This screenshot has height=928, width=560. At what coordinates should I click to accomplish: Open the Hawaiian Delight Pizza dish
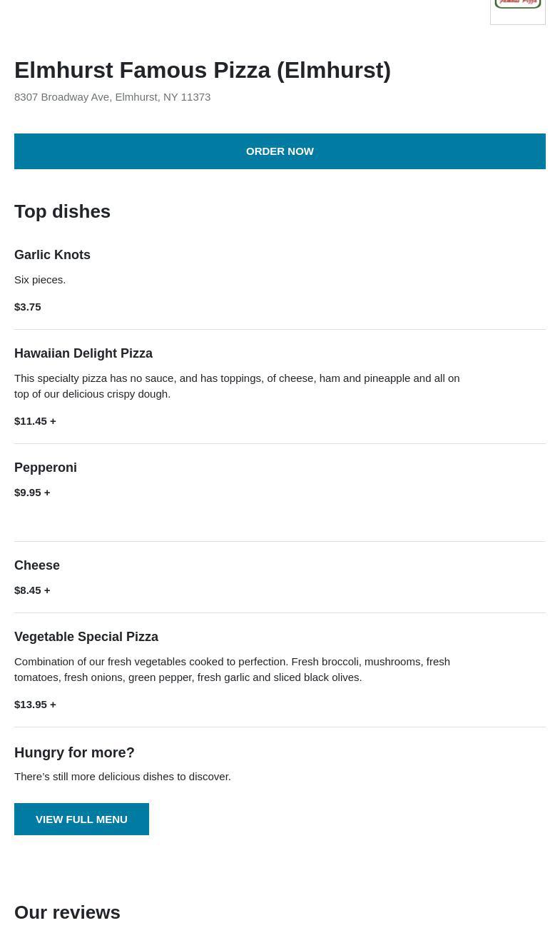click(x=83, y=353)
